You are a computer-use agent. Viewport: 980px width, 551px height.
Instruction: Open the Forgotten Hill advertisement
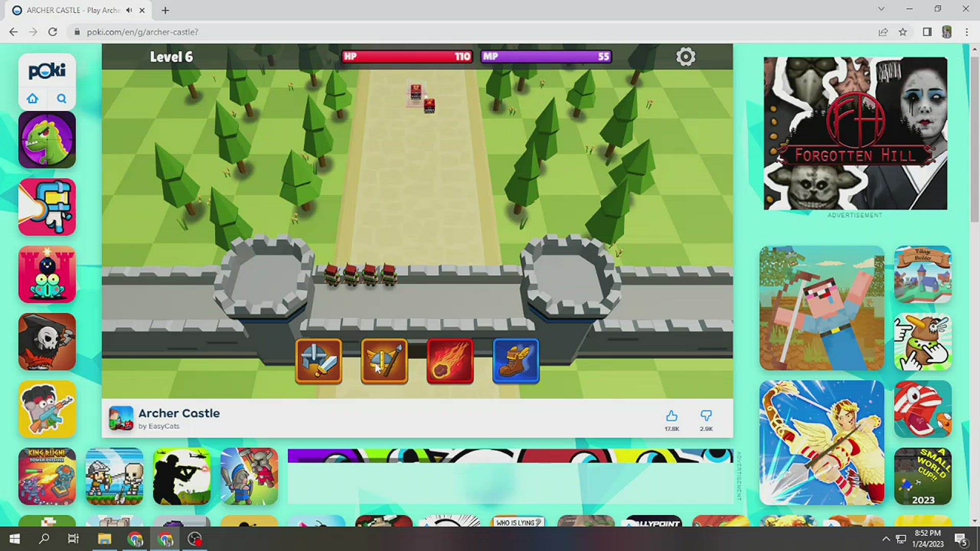point(855,133)
